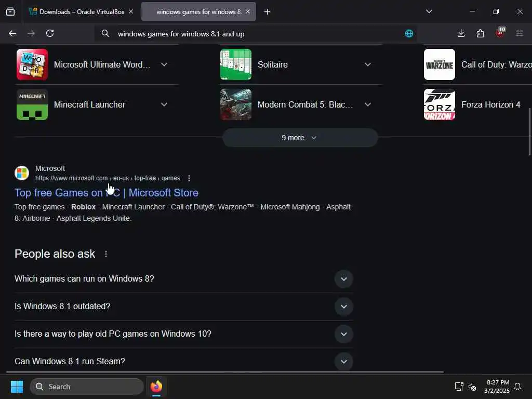Open People also ask options menu

tap(106, 254)
